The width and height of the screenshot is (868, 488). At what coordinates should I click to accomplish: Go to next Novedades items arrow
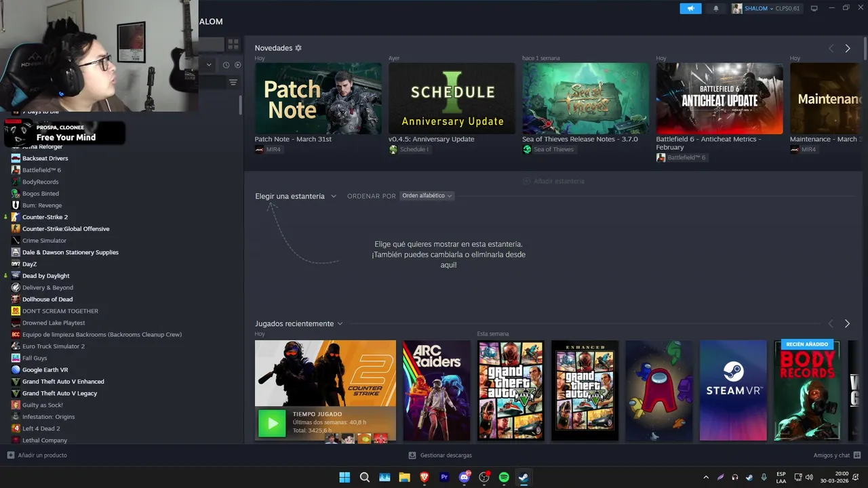848,48
